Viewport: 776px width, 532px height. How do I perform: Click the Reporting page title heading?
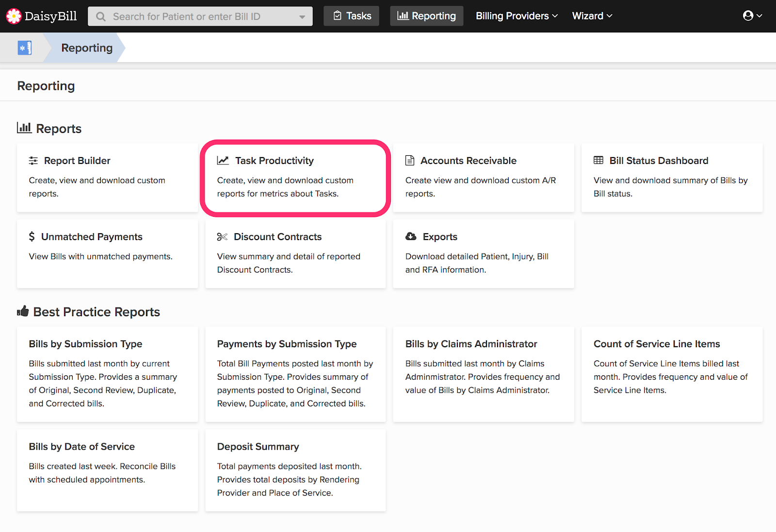point(46,86)
